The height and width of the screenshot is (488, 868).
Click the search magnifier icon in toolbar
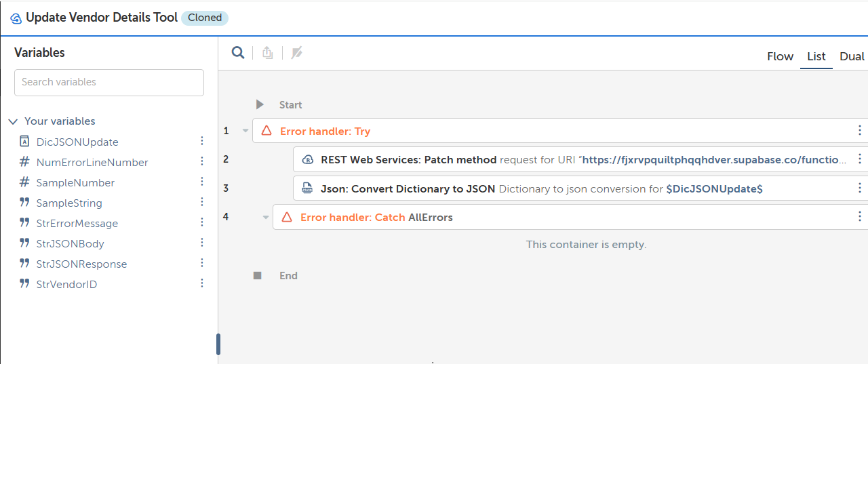[x=238, y=53]
